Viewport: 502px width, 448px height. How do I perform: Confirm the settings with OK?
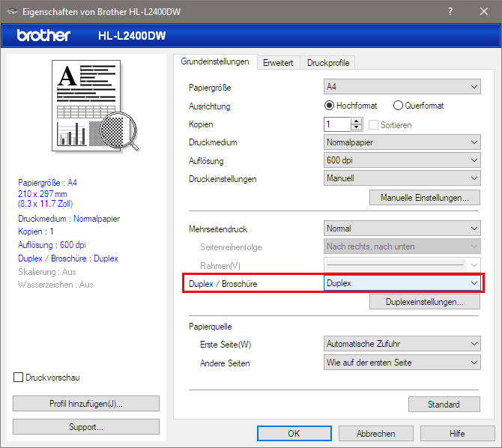(x=294, y=433)
